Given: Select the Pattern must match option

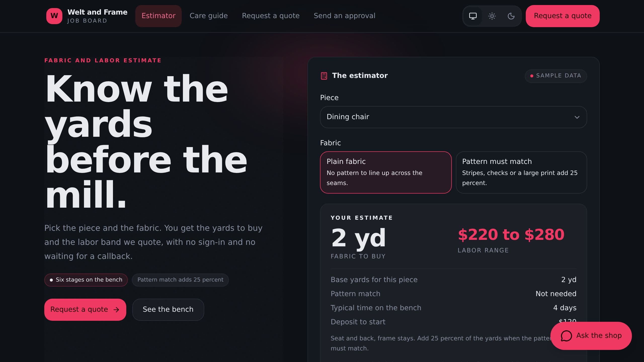Looking at the screenshot, I should (521, 172).
